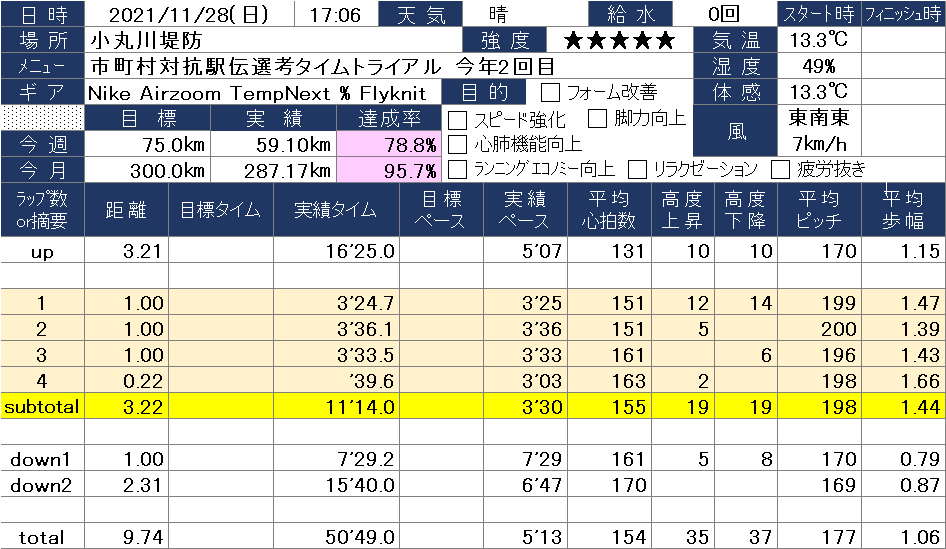The height and width of the screenshot is (549, 946).
Task: Tick the 脚力向上 checkbox
Action: pos(597,119)
